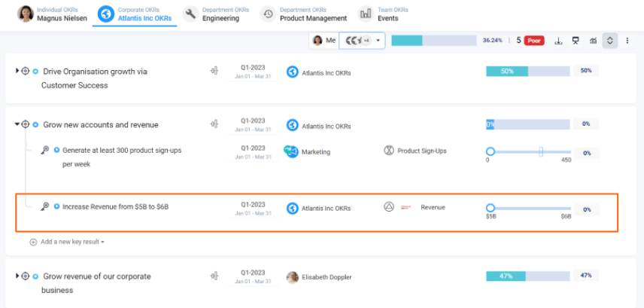Click Elisabeth Doppler avatar
The height and width of the screenshot is (308, 644).
(x=293, y=277)
